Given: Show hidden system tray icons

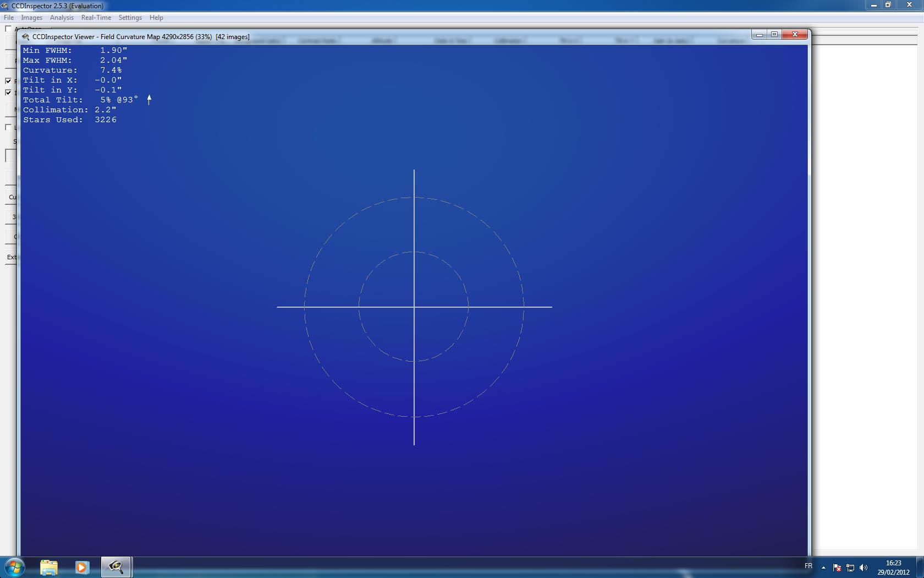Looking at the screenshot, I should (823, 568).
